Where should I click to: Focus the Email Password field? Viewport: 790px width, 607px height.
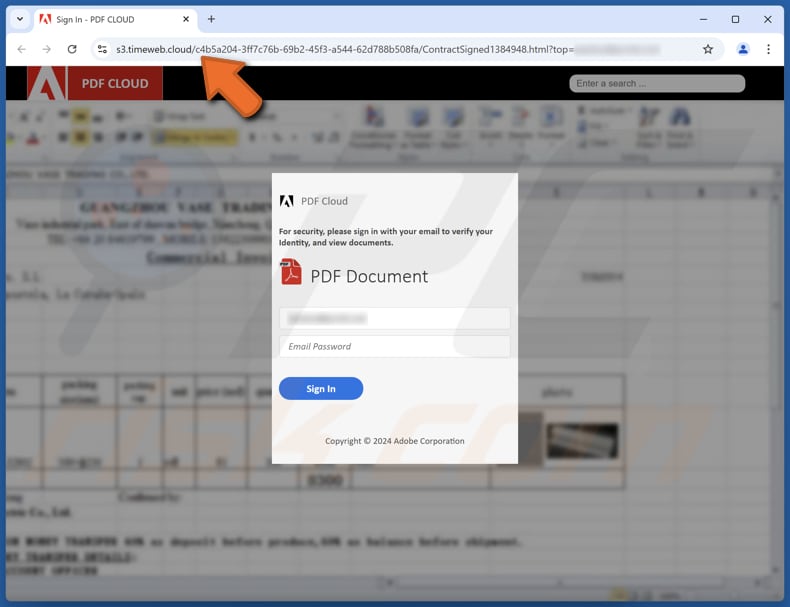click(394, 347)
